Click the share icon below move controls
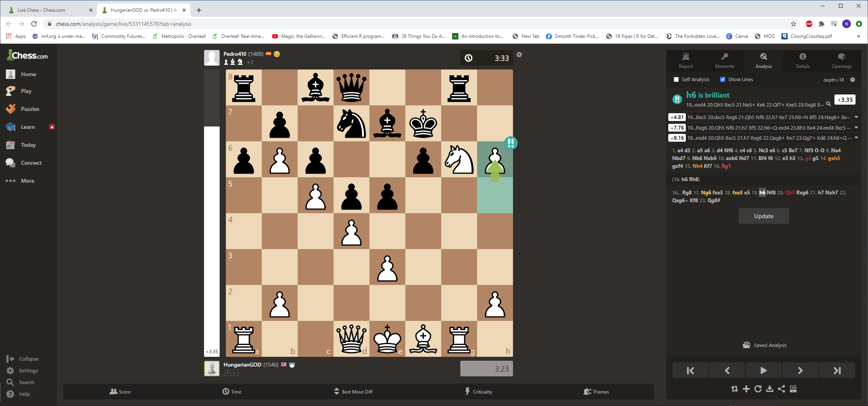The image size is (868, 406). [x=781, y=389]
